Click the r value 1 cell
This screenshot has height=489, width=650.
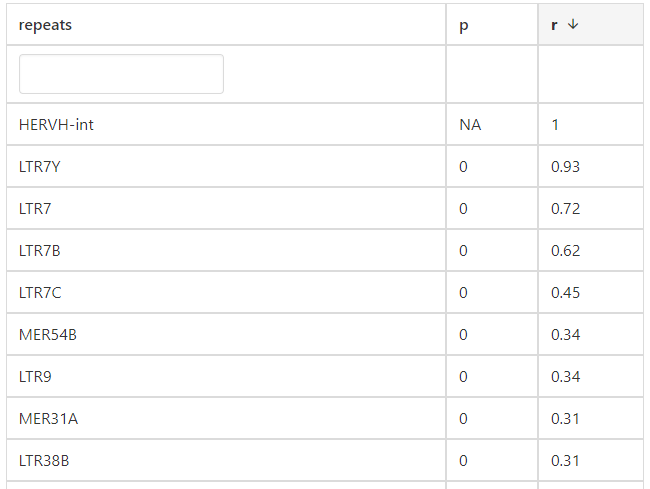pyautogui.click(x=555, y=125)
